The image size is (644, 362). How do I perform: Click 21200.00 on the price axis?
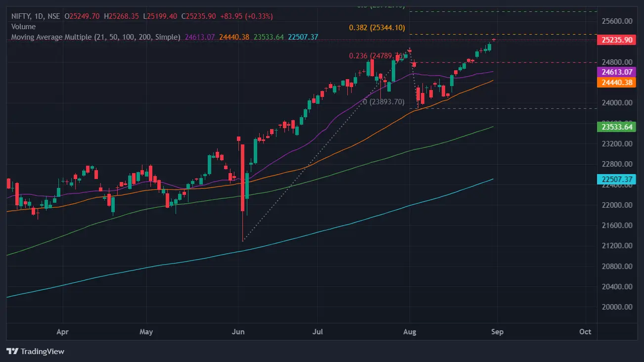pyautogui.click(x=617, y=246)
